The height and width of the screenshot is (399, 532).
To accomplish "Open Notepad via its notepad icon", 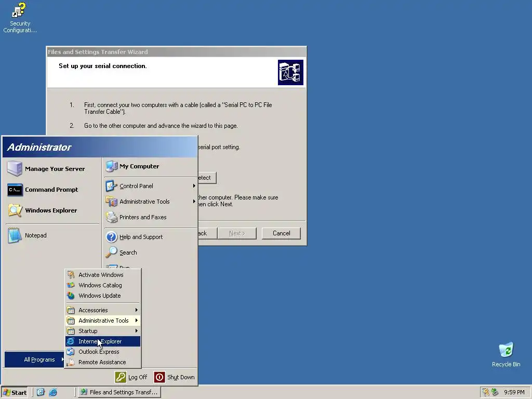I will click(14, 235).
